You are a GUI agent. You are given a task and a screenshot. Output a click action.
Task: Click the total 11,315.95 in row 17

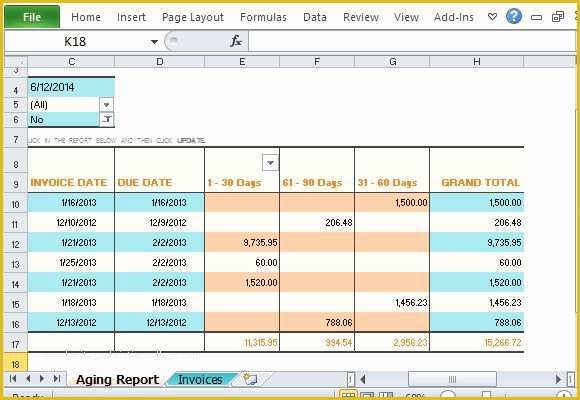[x=242, y=342]
